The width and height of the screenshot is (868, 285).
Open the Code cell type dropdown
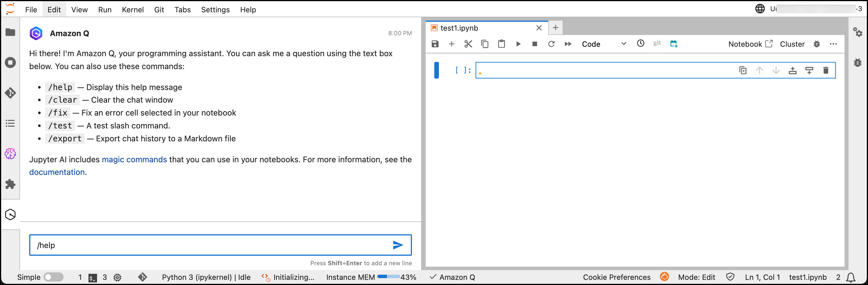pos(603,44)
